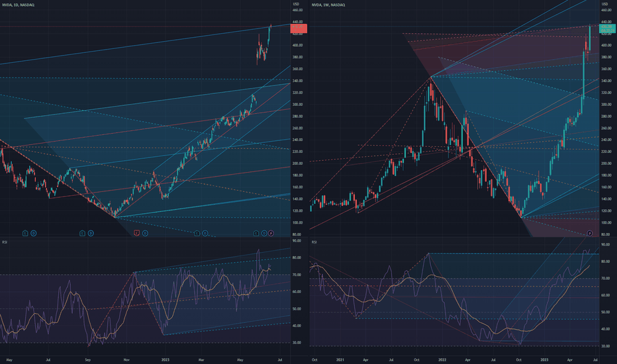Screen dimensions: 617x364
Task: Click the 2023 label on daily chart time axis
Action: coord(166,359)
